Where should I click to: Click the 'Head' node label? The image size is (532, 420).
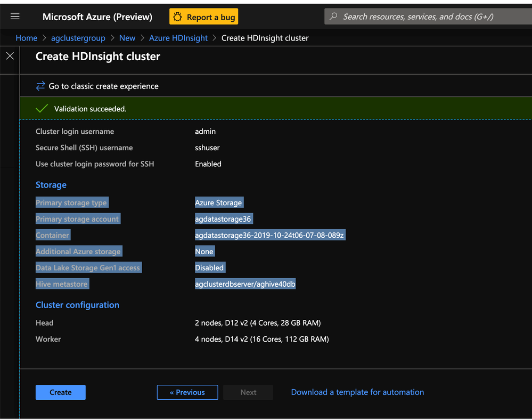coord(44,323)
